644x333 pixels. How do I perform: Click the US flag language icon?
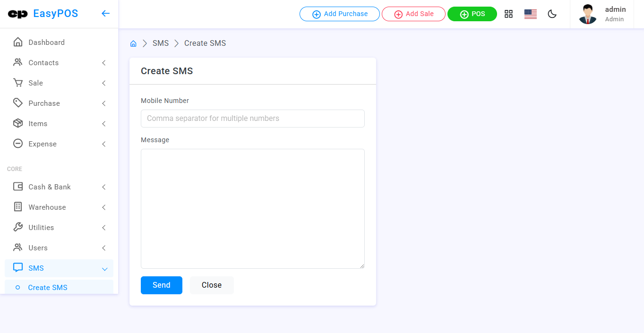[x=530, y=14]
